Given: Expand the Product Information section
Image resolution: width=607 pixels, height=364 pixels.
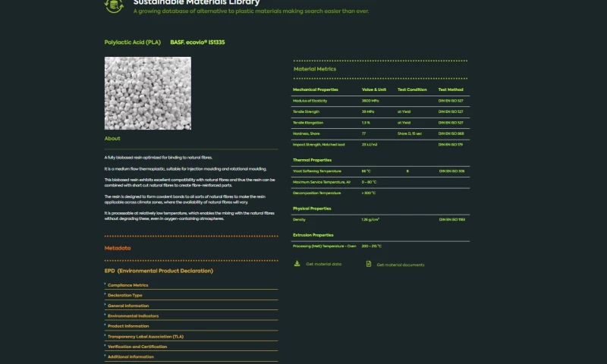Looking at the screenshot, I should pos(191,326).
